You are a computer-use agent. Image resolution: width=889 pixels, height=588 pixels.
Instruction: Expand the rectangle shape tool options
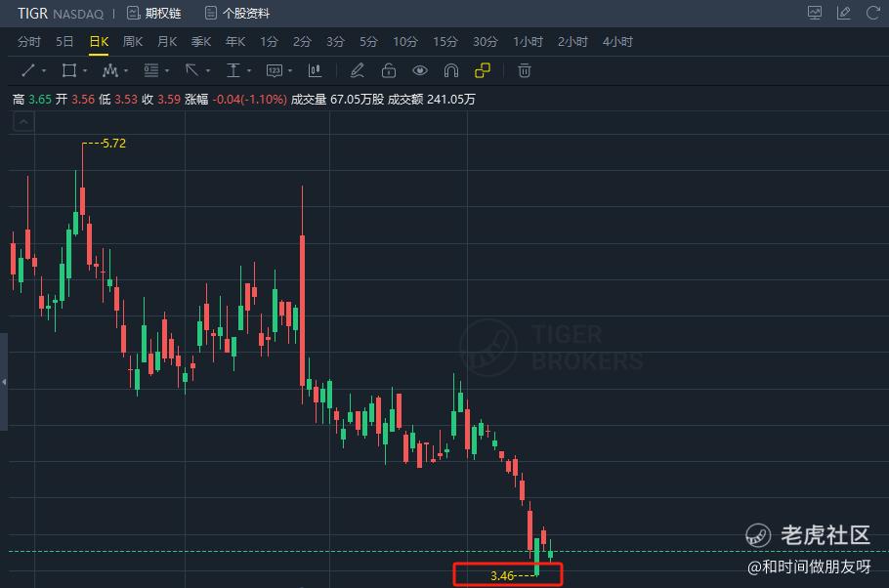click(x=85, y=71)
